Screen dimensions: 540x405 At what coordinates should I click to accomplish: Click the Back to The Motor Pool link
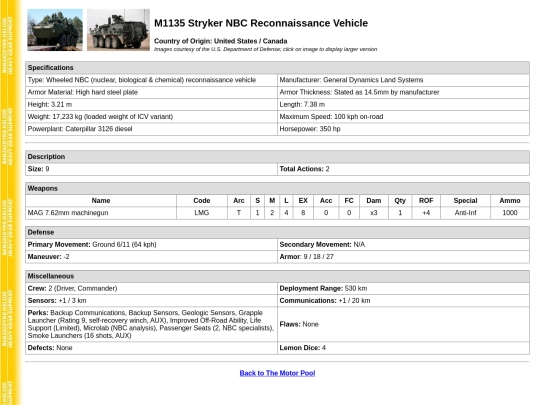[277, 373]
